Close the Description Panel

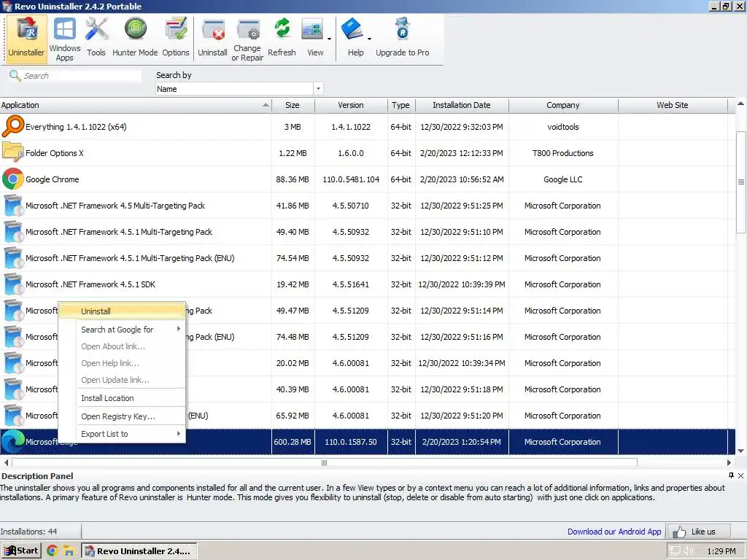click(741, 475)
